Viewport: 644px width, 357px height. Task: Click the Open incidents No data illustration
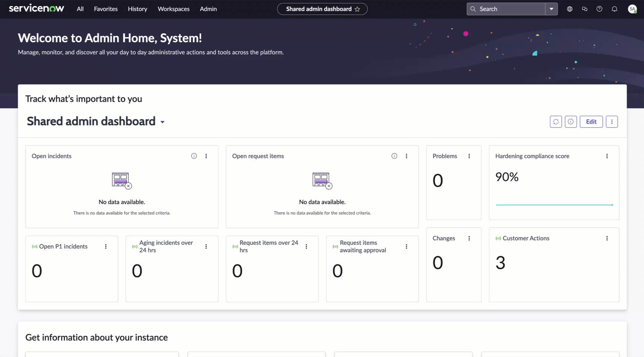tap(122, 181)
